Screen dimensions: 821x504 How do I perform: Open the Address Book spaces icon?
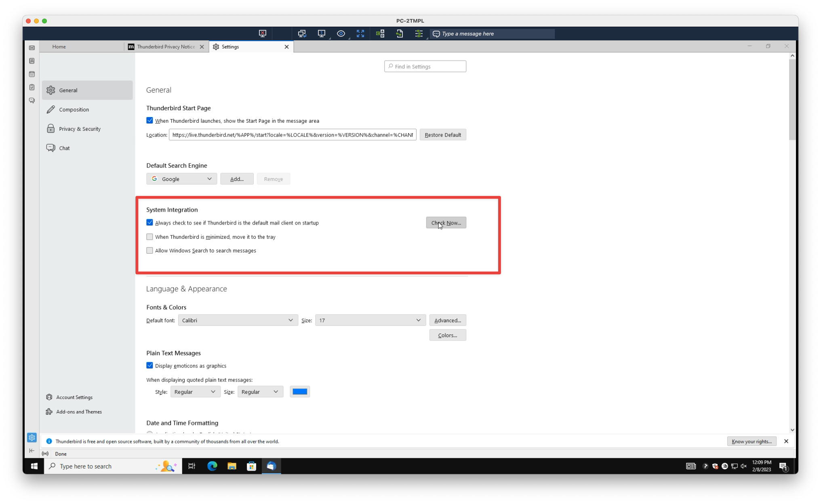pos(32,61)
